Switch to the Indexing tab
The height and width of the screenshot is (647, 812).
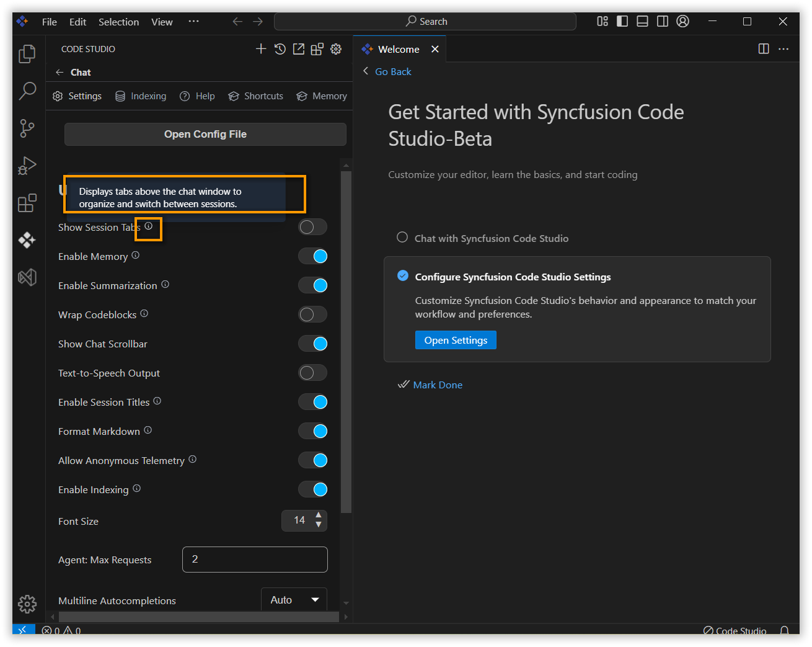click(x=141, y=96)
